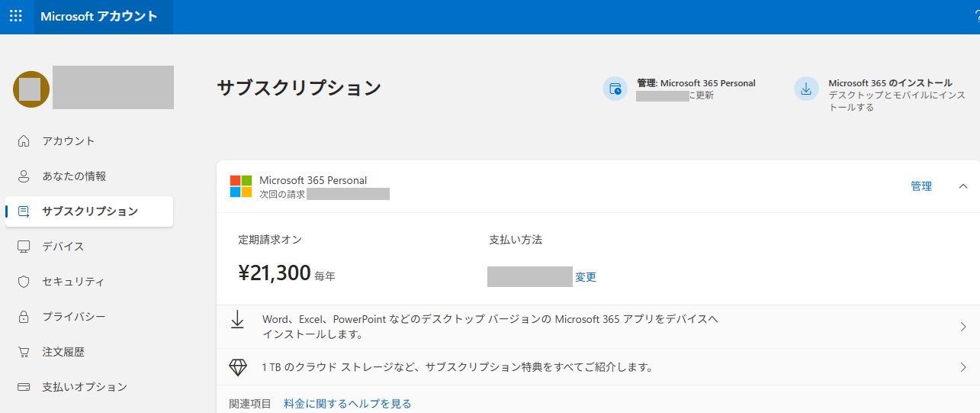This screenshot has width=980, height=413.
Task: Expand subscription benefits row chevron
Action: (x=963, y=367)
